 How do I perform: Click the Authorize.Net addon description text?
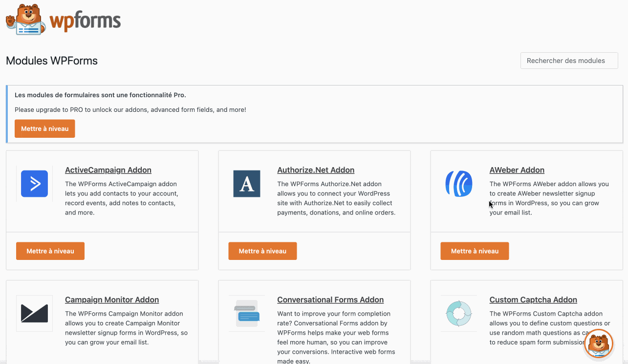coord(336,198)
